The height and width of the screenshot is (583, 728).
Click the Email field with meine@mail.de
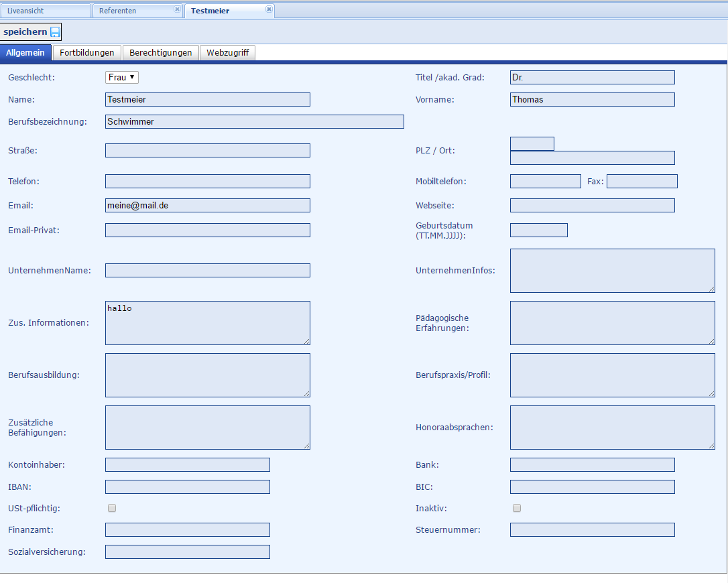pos(208,205)
